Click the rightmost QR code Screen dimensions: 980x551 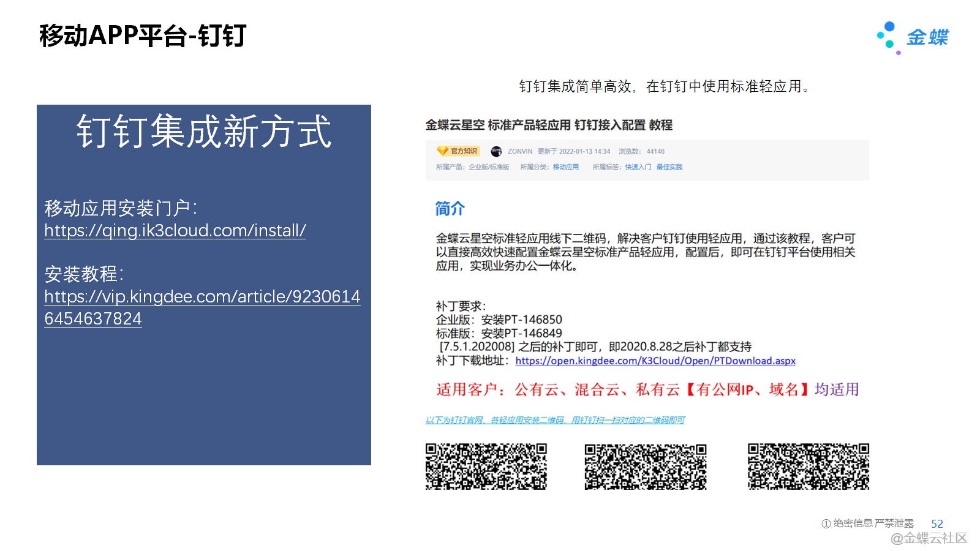pos(808,467)
